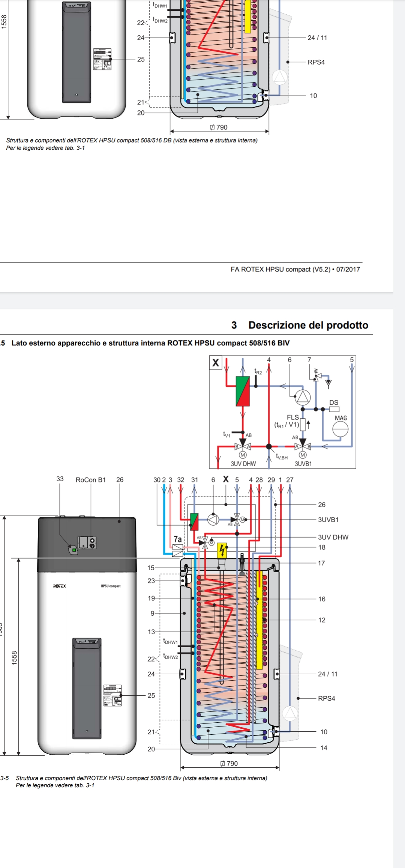Click the safety valve symbol below label 7
The width and height of the screenshot is (405, 868).
[x=317, y=375]
